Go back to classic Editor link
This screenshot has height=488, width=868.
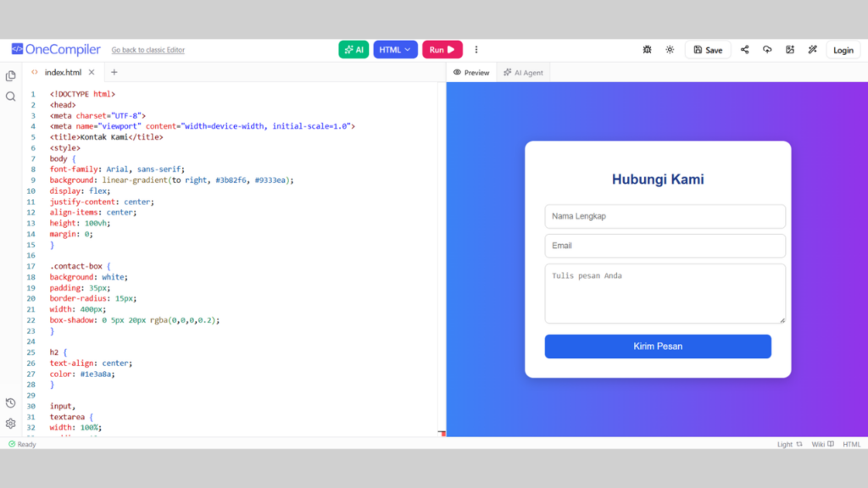click(147, 50)
